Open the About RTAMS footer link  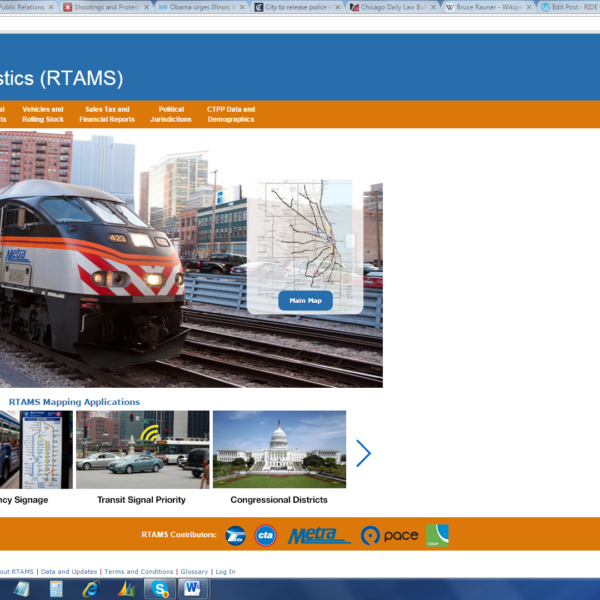point(16,571)
